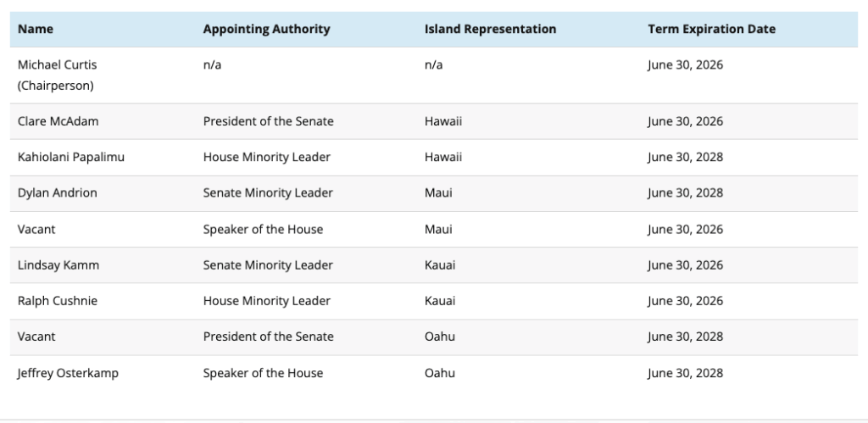This screenshot has width=868, height=423.
Task: Click the Chairperson label under Michael Curtis
Action: [x=56, y=86]
